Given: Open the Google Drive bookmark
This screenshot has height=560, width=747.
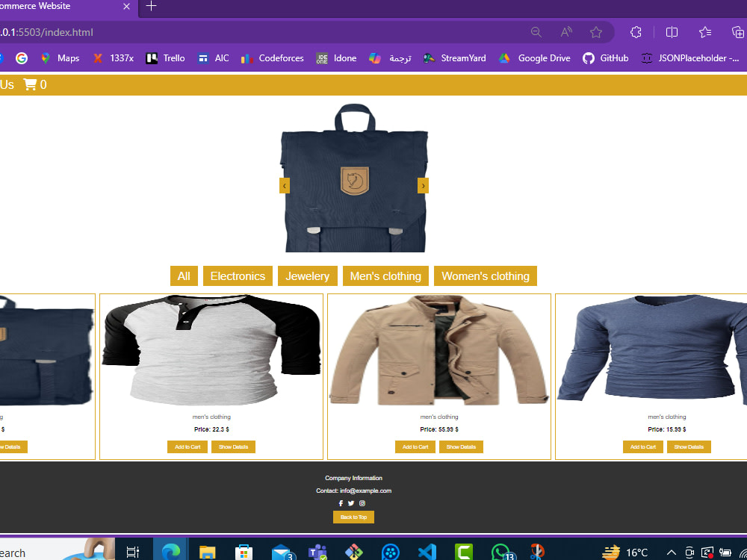Looking at the screenshot, I should click(535, 58).
